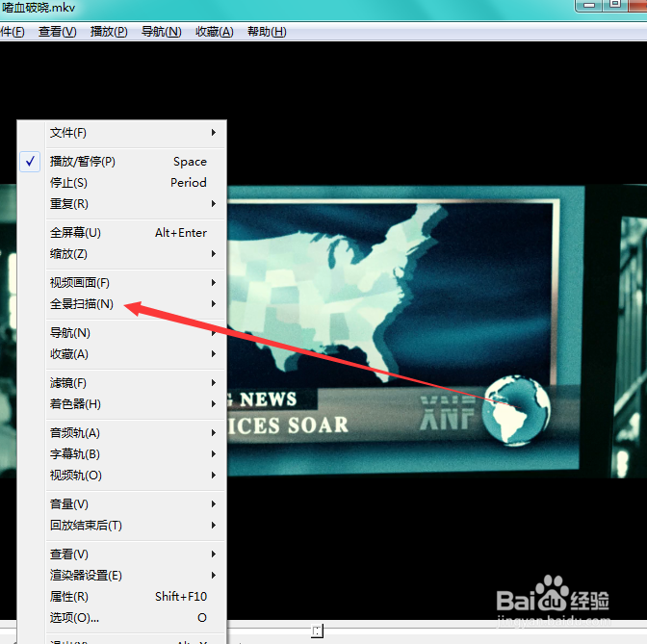Open the 音频轨(A) submenu

135,433
